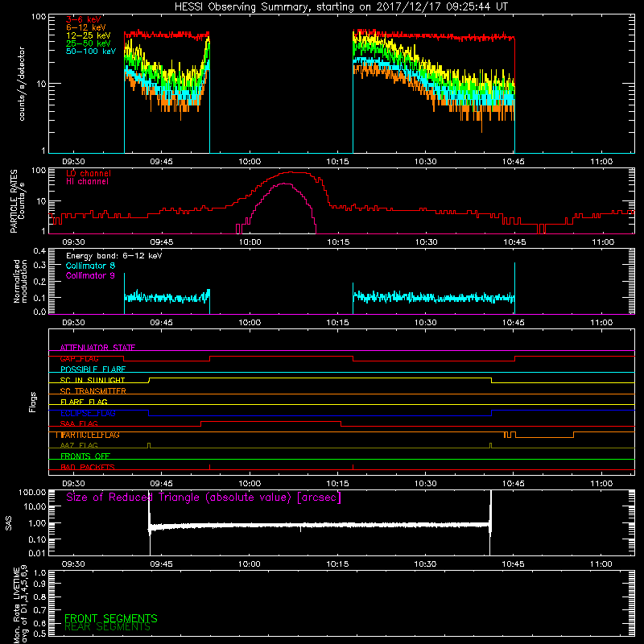Click the 'Energy band: 6-12 keV' label
644x644 pixels.
click(114, 256)
